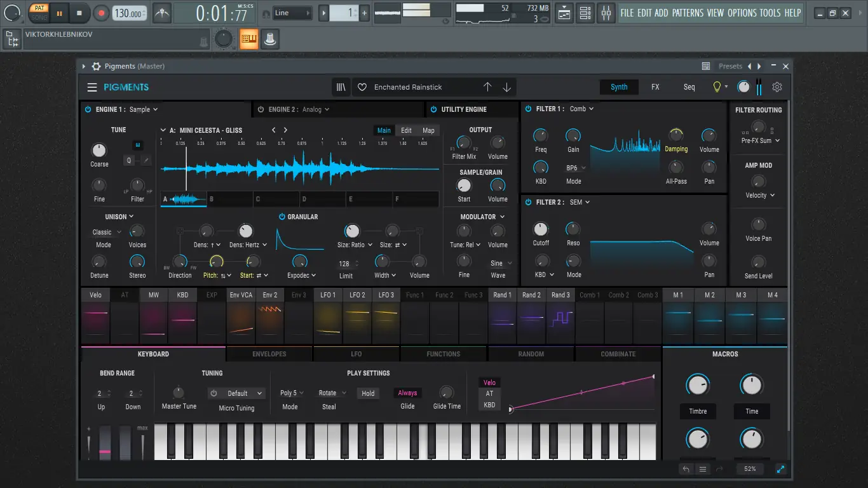Viewport: 868px width, 488px height.
Task: Open the Filter 2 SEM type dropdown
Action: (579, 202)
